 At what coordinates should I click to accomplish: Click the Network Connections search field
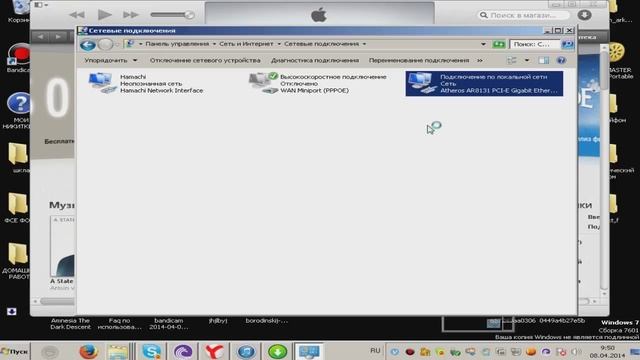pos(534,44)
